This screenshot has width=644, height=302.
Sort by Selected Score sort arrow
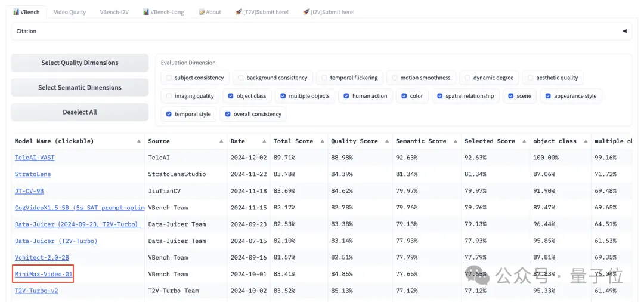pos(524,141)
